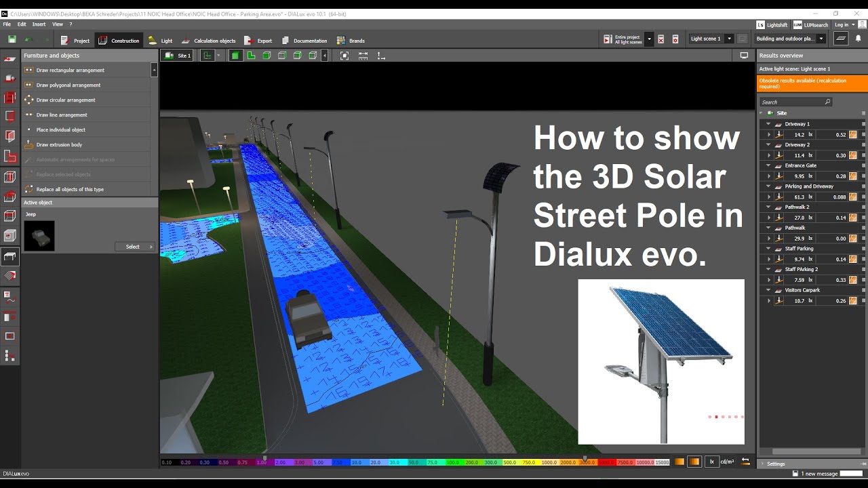Open the Edit menu
Screen dimensions: 868x488
[x=22, y=24]
